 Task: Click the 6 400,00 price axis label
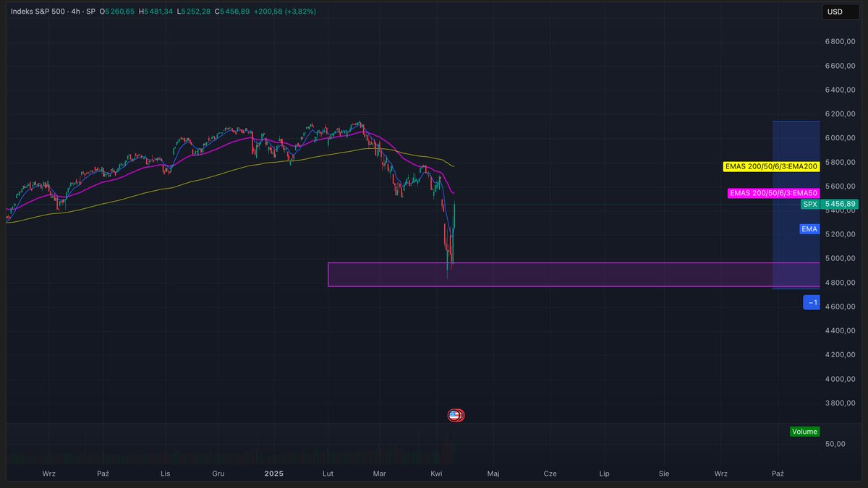click(841, 90)
